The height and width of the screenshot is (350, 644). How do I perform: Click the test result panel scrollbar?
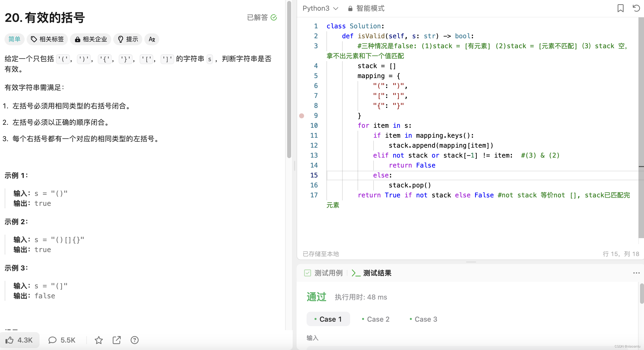(x=642, y=294)
